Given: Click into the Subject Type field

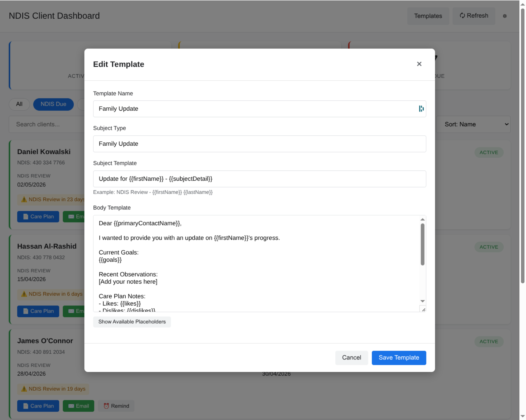Looking at the screenshot, I should [x=259, y=144].
